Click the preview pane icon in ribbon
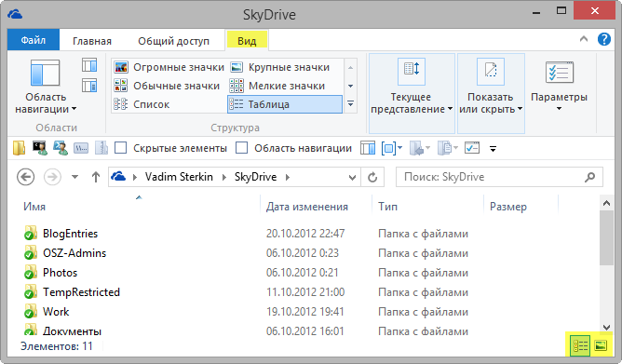622x364 pixels. point(89,65)
